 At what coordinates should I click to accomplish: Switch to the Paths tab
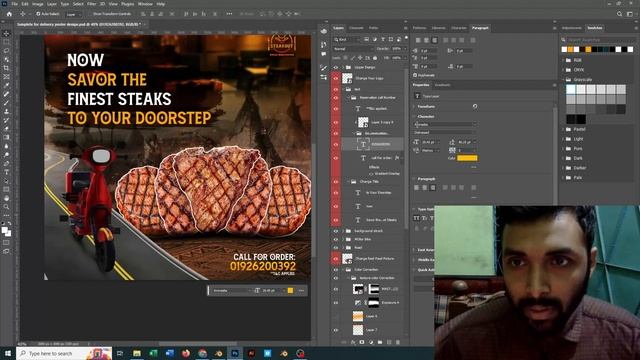click(373, 28)
